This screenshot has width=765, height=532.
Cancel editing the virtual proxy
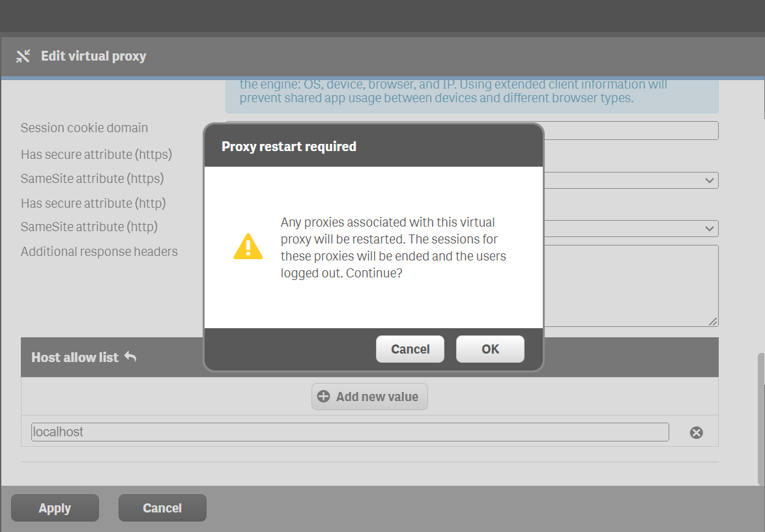(162, 507)
